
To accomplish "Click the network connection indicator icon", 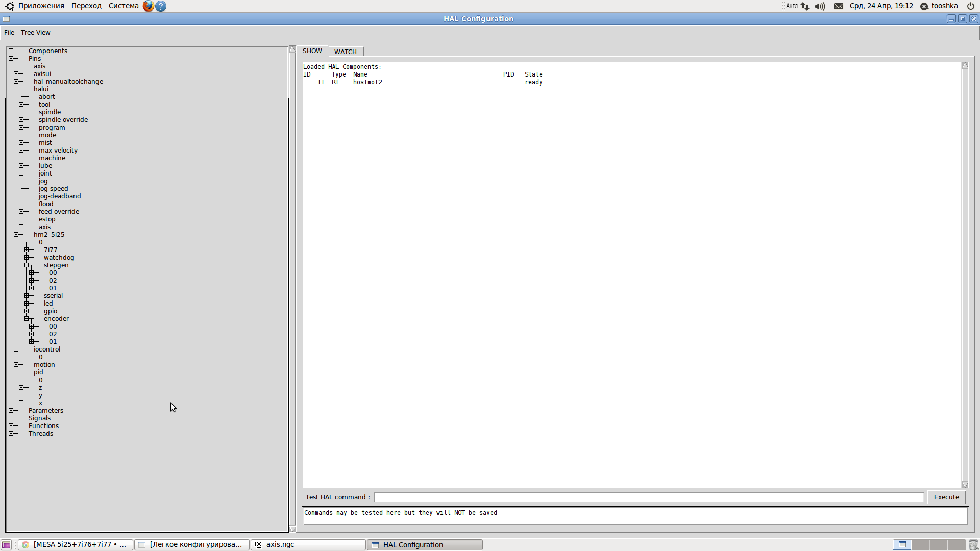I will click(805, 6).
